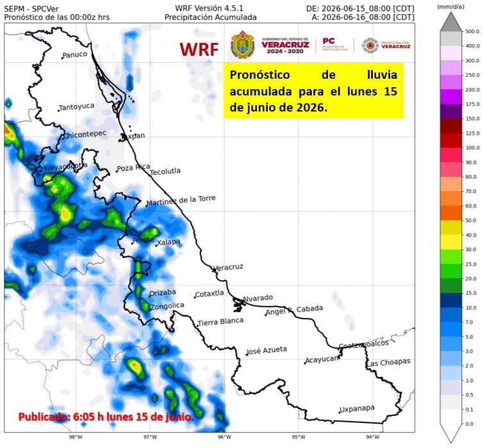
Task: Select the Huayacocotla label
Action: tap(64, 167)
